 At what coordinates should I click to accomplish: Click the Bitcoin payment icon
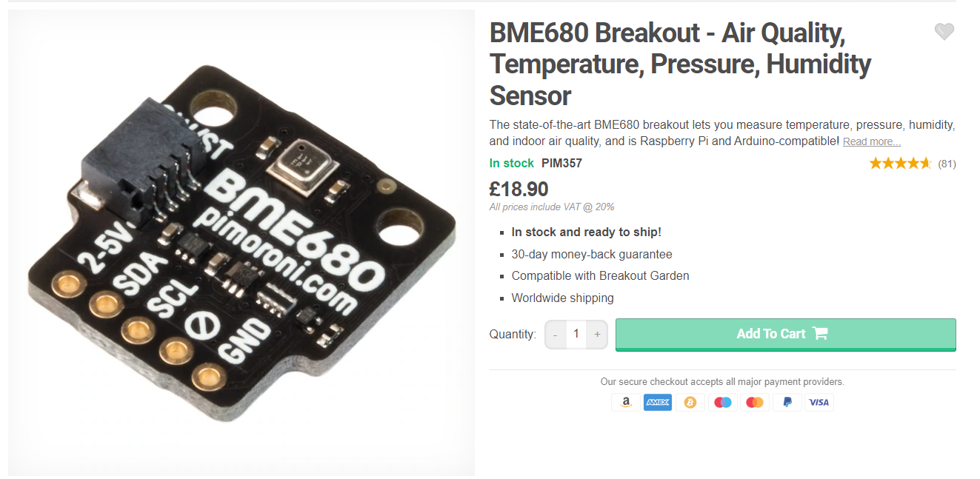click(690, 402)
